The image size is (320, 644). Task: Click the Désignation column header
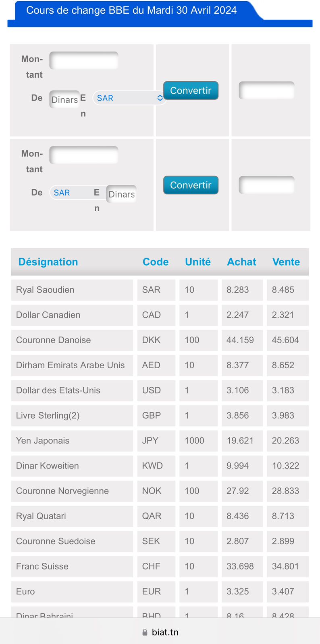[48, 262]
